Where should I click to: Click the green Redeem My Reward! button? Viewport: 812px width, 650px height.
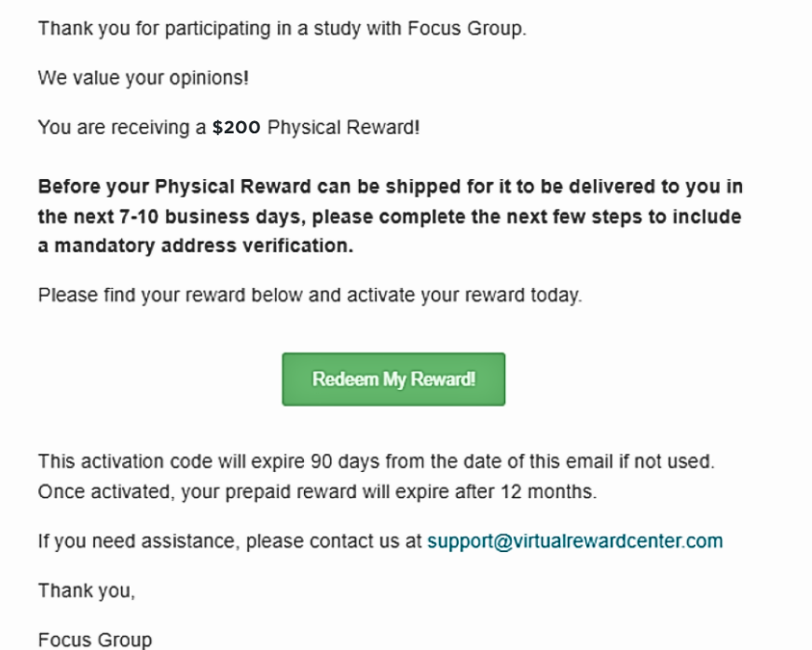pyautogui.click(x=393, y=380)
